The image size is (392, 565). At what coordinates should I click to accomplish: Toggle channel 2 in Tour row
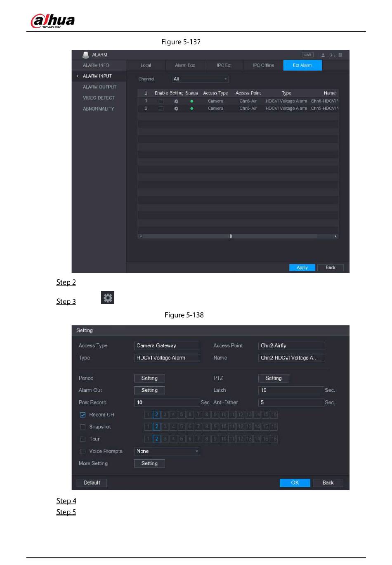156,439
